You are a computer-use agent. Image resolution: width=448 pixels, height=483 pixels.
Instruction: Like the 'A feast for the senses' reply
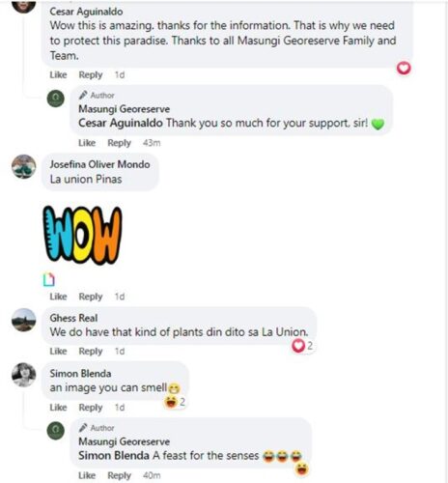[87, 475]
